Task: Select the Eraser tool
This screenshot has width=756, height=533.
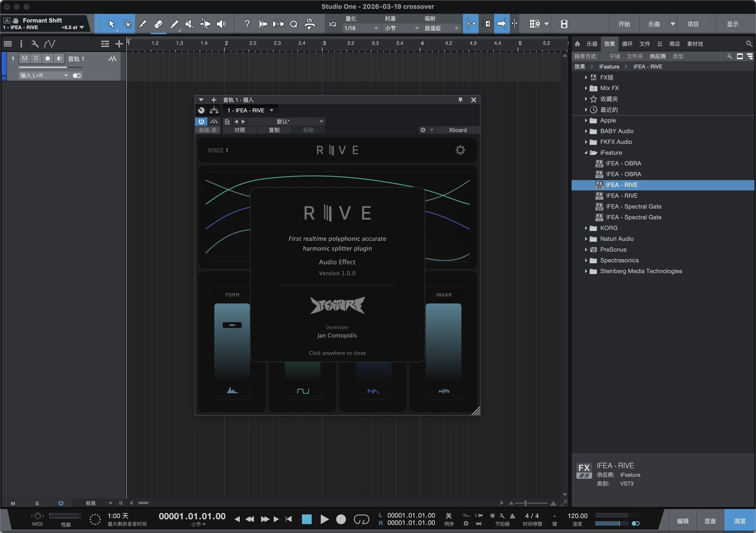Action: 158,24
